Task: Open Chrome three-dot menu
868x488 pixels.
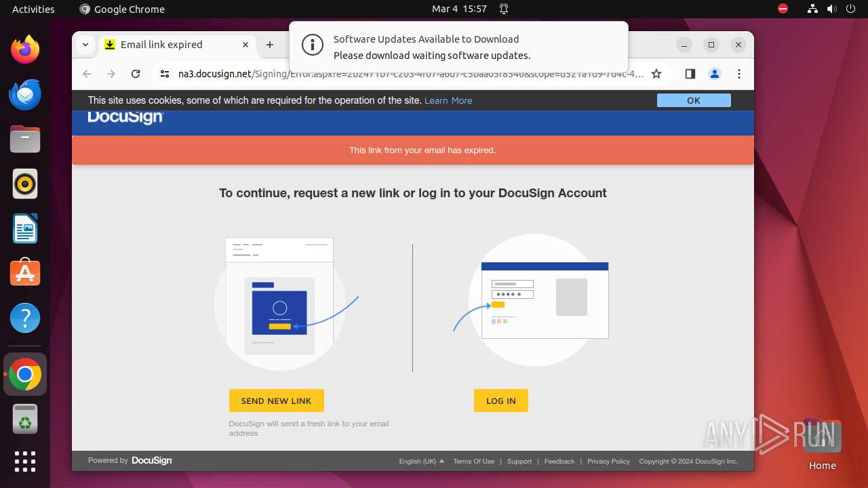Action: click(739, 74)
